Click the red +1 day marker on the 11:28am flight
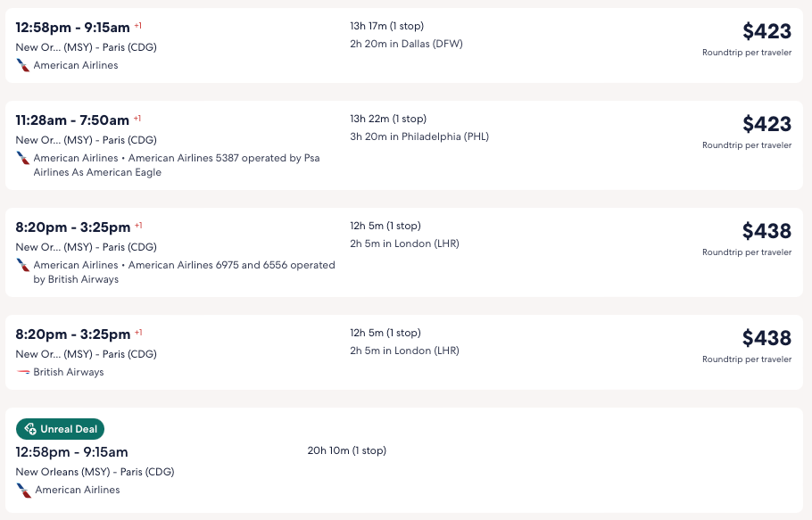Viewport: 812px width, 520px height. (x=137, y=118)
